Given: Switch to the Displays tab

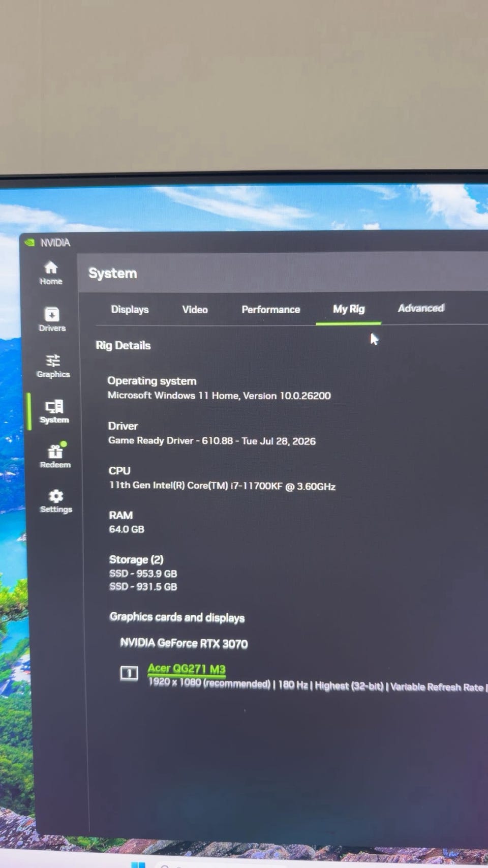Looking at the screenshot, I should click(130, 309).
